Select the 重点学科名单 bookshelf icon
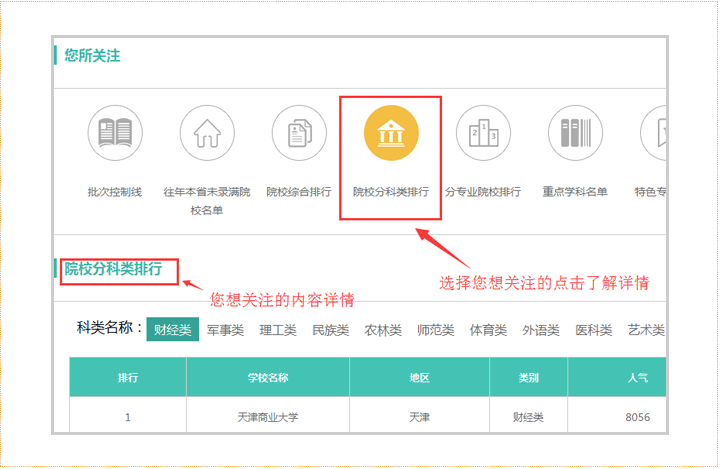Viewport: 720px width, 469px height. coord(575,133)
